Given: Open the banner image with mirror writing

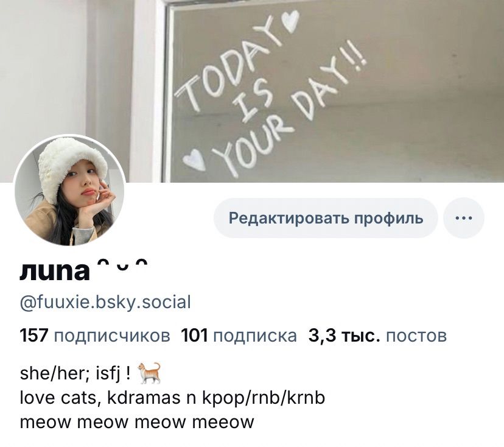Looking at the screenshot, I should tap(252, 91).
